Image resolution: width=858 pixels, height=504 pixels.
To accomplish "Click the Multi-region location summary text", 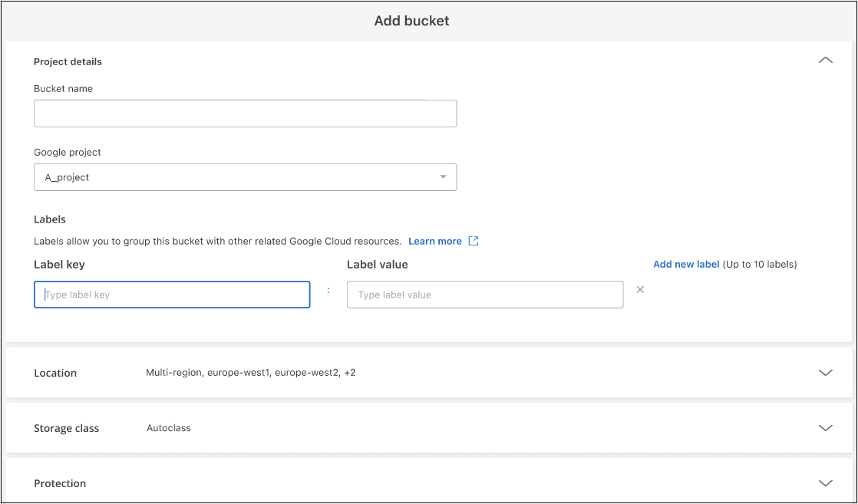I will tap(250, 373).
